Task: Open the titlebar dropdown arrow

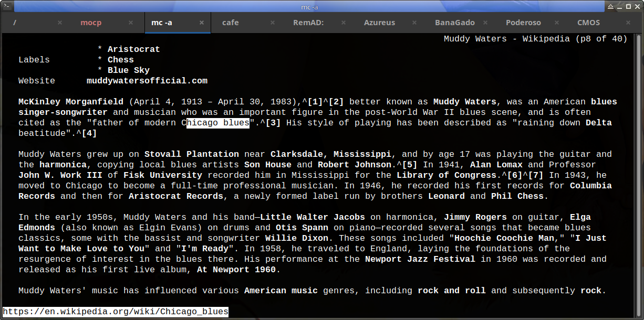Action: click(609, 6)
